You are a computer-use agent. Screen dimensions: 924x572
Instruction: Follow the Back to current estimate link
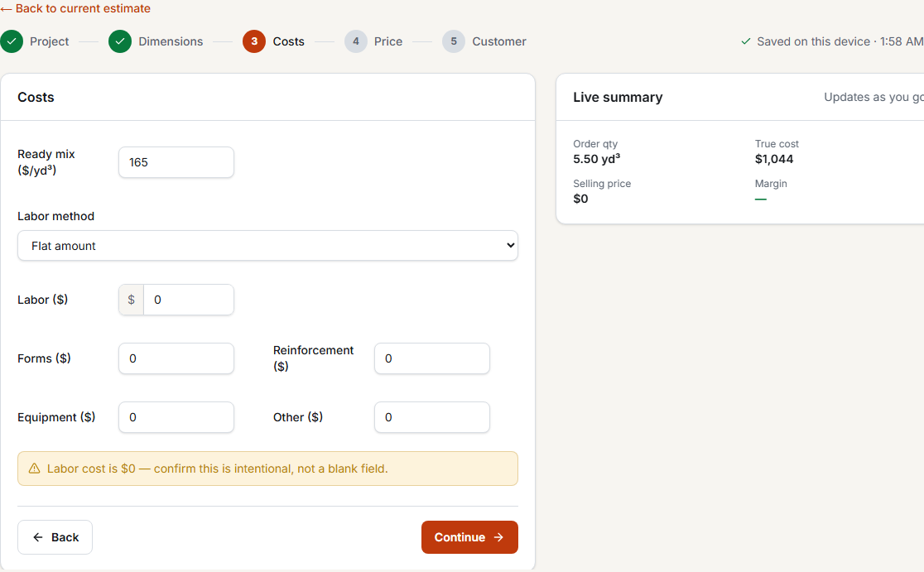pos(75,8)
